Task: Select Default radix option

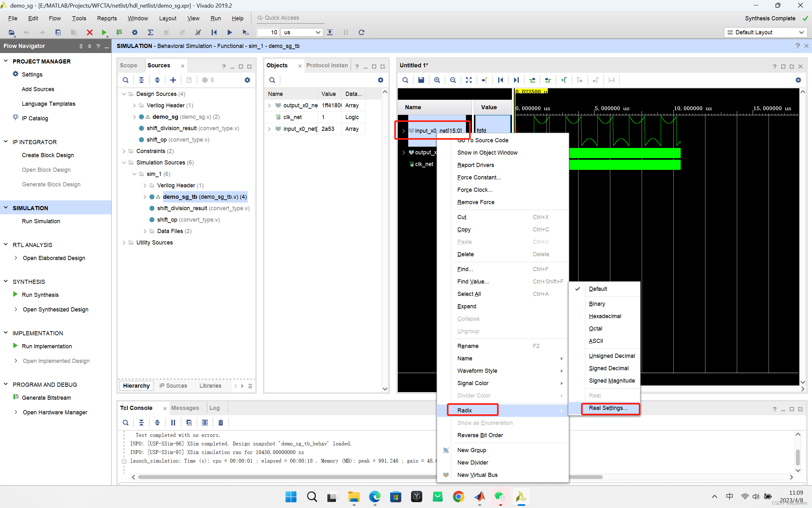Action: coord(598,289)
